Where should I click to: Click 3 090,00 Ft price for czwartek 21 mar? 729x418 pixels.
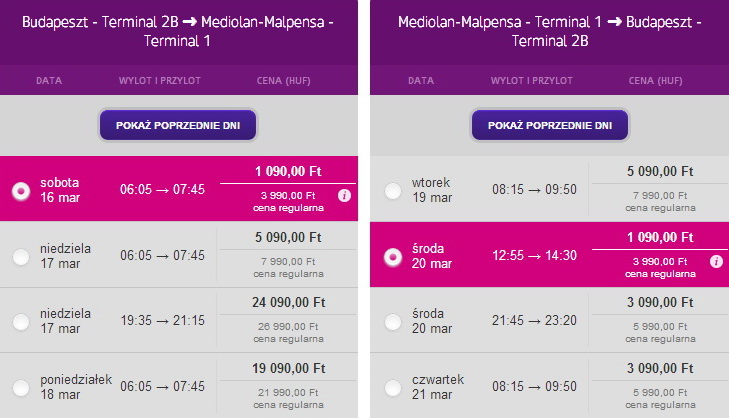660,369
